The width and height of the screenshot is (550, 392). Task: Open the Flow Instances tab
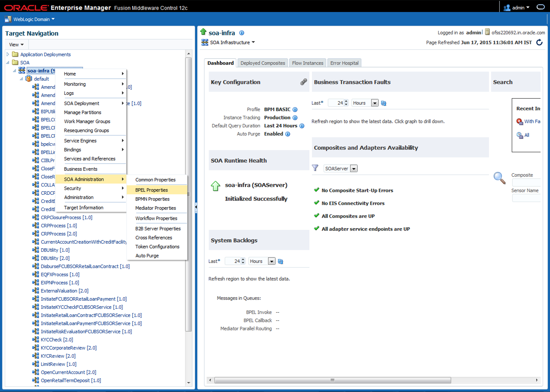tap(308, 63)
